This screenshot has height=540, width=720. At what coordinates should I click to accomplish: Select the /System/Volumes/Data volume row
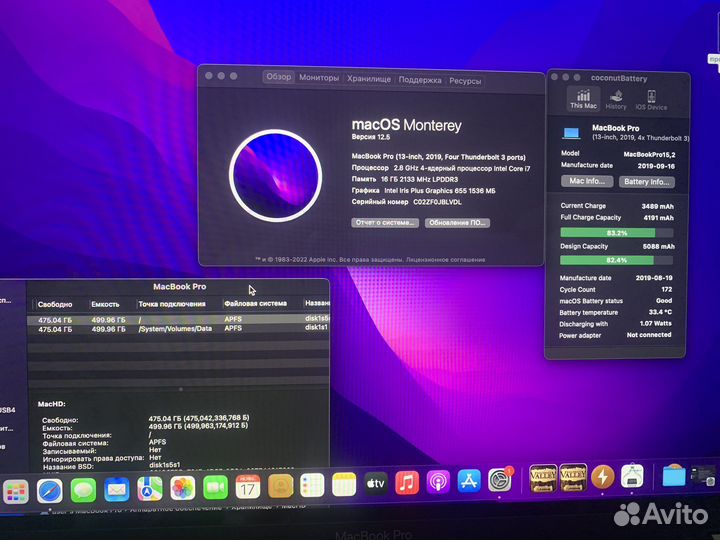coord(179,329)
